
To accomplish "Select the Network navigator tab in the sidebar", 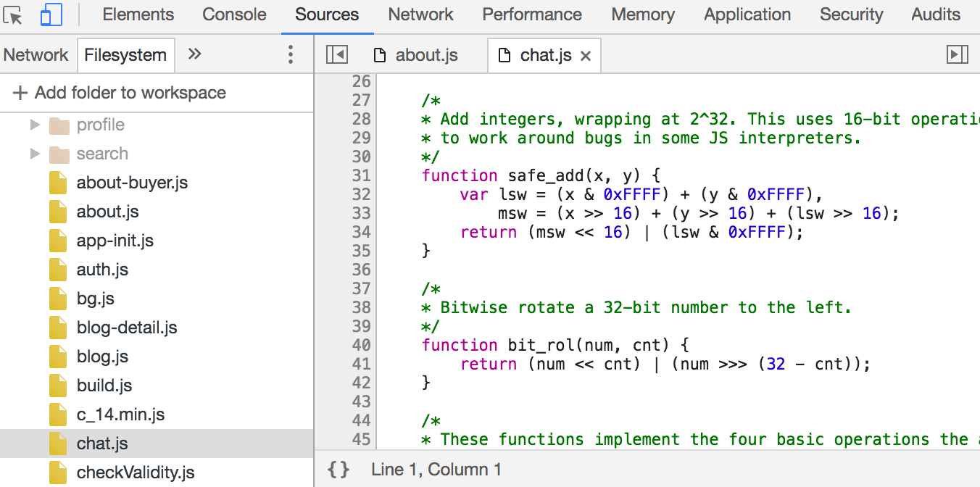I will click(36, 55).
